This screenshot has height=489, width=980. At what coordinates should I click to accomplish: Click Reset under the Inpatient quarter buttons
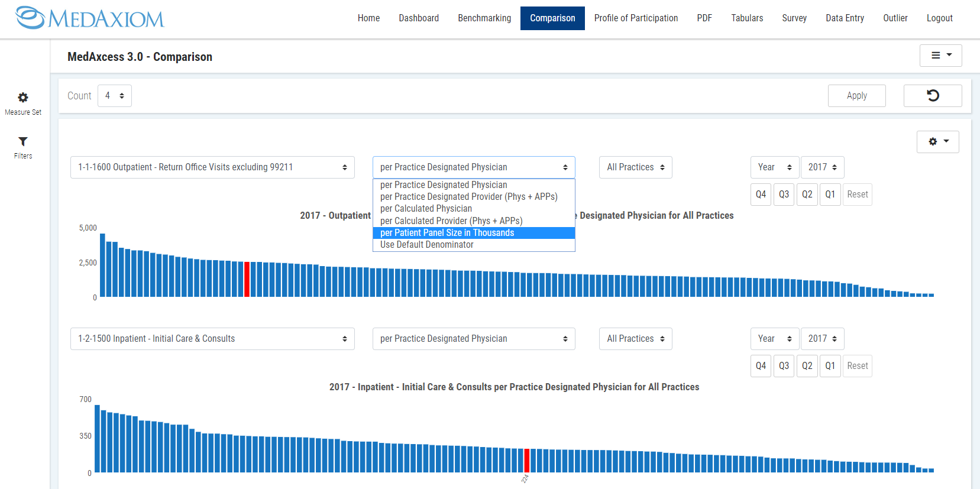click(x=857, y=366)
